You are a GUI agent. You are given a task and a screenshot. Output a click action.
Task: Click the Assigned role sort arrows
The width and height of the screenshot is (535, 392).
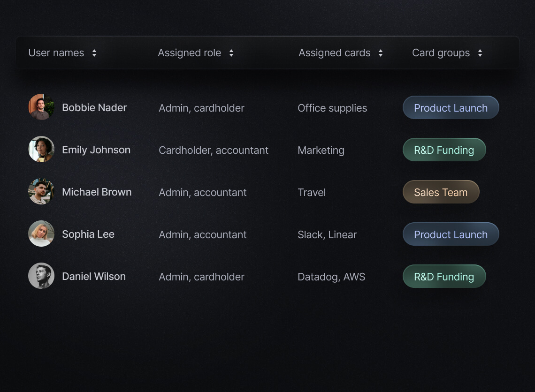[x=231, y=53]
